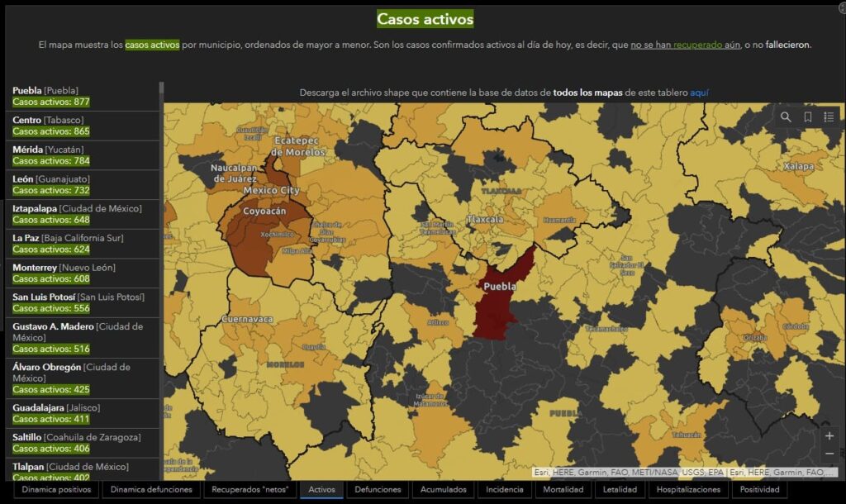This screenshot has width=846, height=504.
Task: Open the map search tool
Action: point(786,117)
